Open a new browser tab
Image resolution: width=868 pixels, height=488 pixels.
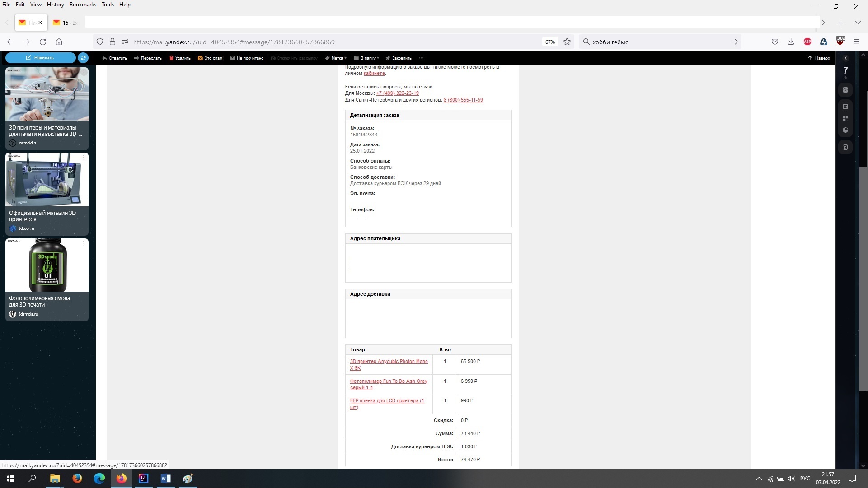click(840, 23)
